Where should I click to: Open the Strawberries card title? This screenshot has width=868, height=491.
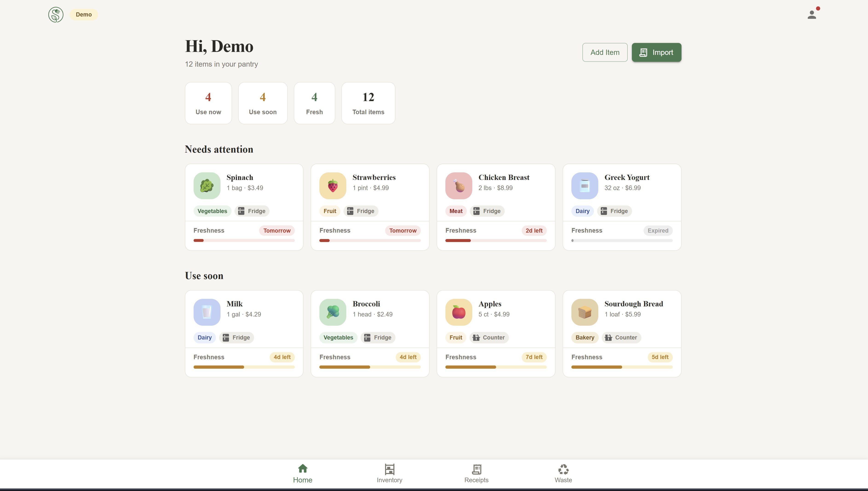pyautogui.click(x=374, y=177)
